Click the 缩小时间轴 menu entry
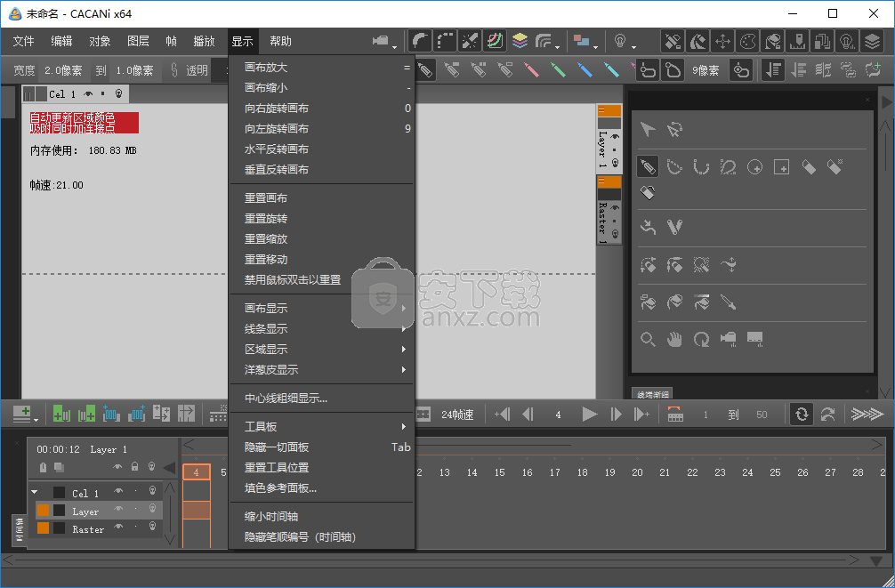This screenshot has height=588, width=895. 321,517
